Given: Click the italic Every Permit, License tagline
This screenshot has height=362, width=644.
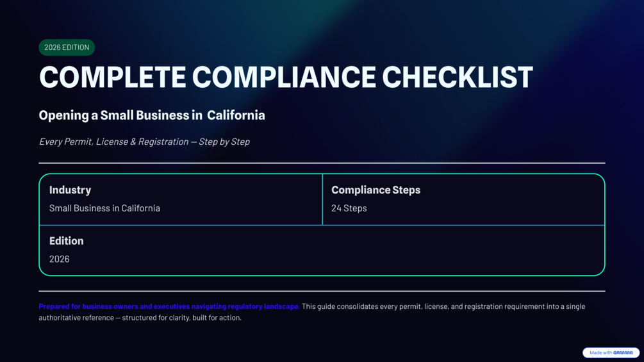Looking at the screenshot, I should (x=144, y=142).
